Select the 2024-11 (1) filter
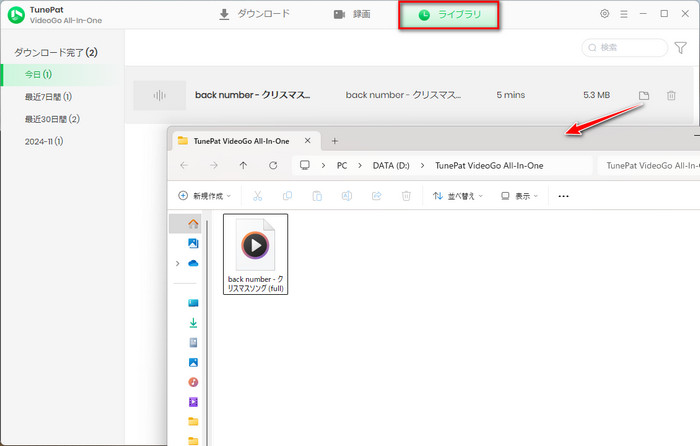The image size is (700, 446). 44,142
